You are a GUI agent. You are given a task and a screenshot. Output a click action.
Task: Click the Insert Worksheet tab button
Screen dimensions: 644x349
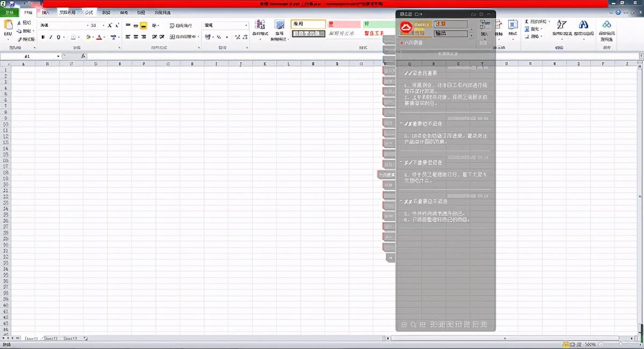(x=85, y=338)
